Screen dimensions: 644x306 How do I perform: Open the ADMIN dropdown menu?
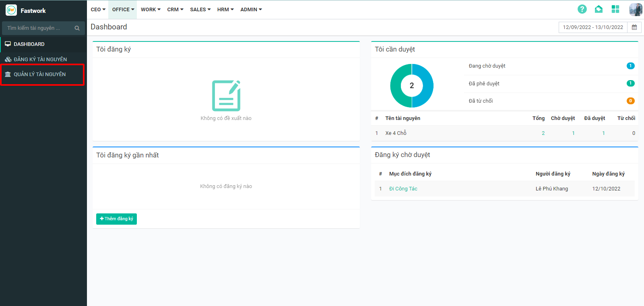tap(251, 10)
